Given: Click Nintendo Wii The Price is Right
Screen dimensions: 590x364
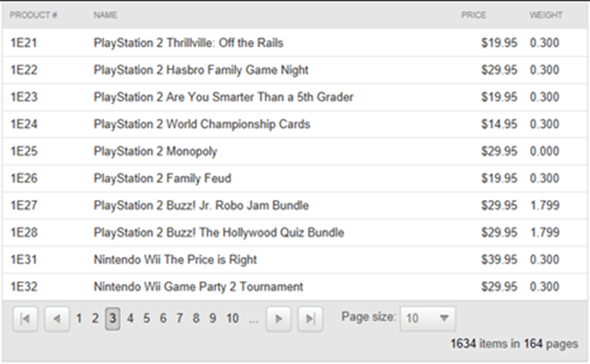Looking at the screenshot, I should pyautogui.click(x=175, y=260).
